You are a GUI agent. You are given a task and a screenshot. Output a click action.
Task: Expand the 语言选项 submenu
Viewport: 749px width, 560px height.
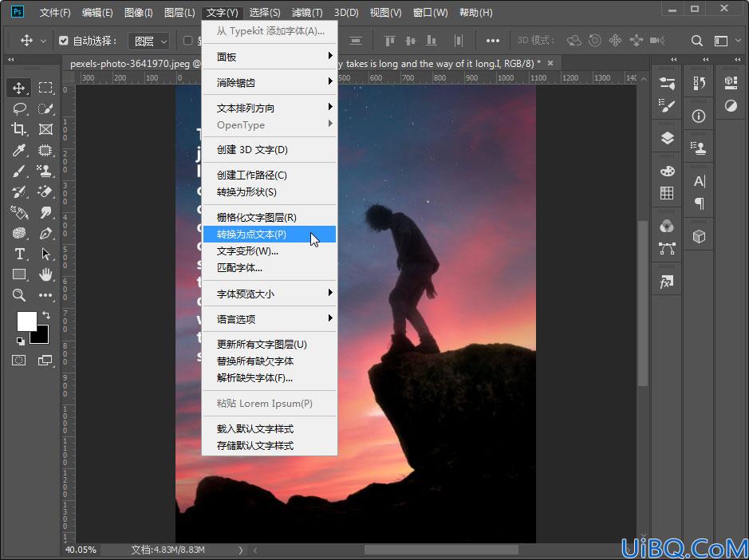pyautogui.click(x=270, y=319)
